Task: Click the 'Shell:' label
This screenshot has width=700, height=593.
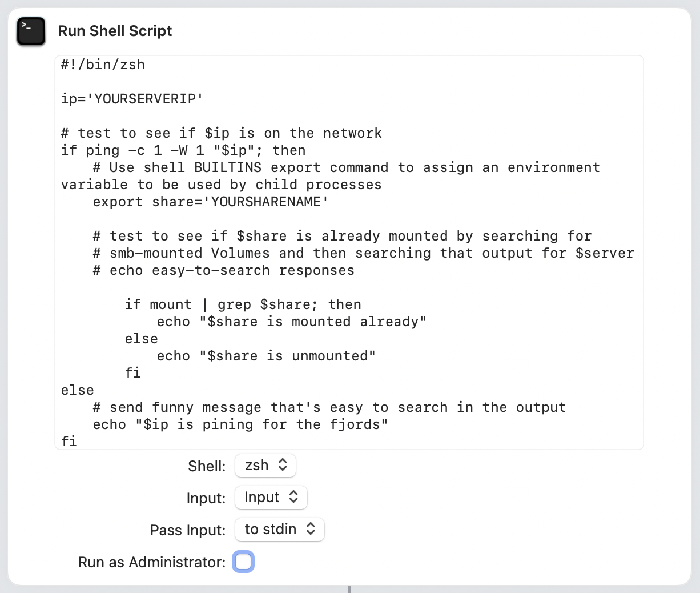Action: 207,466
